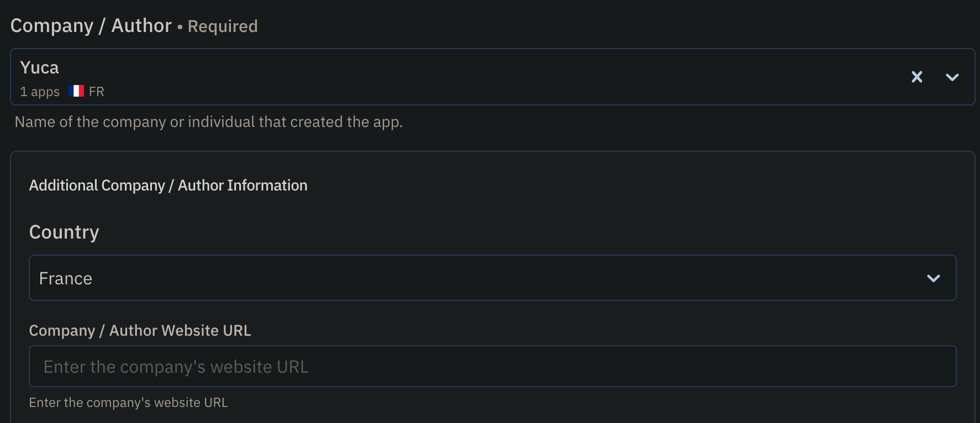Click the X to clear the Yuca selection
The image size is (980, 423).
click(x=917, y=77)
